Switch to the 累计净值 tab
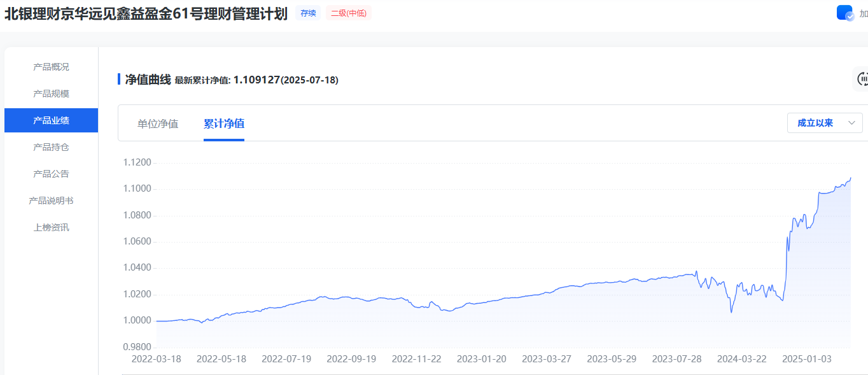The height and width of the screenshot is (375, 868). 224,124
